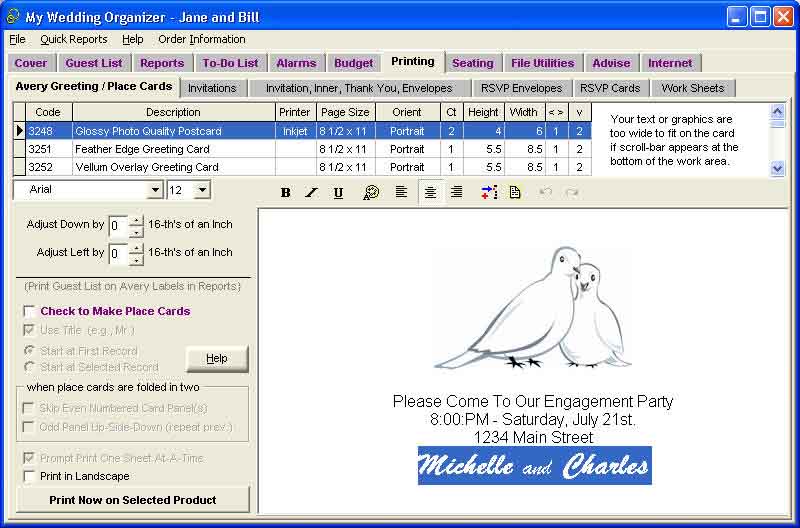Toggle Odd Panel Up-Side-Down checkbox

click(x=29, y=427)
